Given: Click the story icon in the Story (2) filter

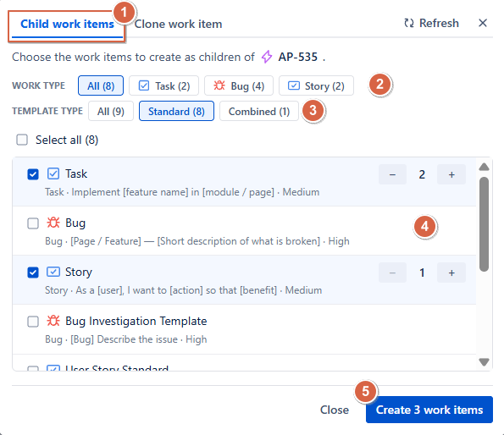Looking at the screenshot, I should tap(294, 85).
